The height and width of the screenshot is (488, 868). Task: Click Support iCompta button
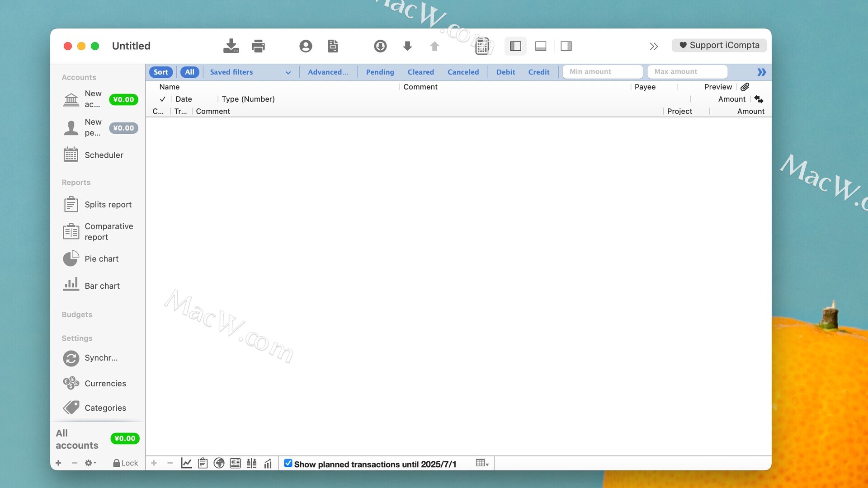(719, 45)
